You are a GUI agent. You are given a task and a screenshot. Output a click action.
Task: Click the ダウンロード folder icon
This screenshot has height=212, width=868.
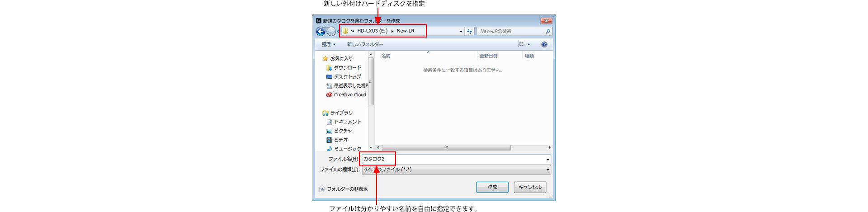tap(329, 67)
